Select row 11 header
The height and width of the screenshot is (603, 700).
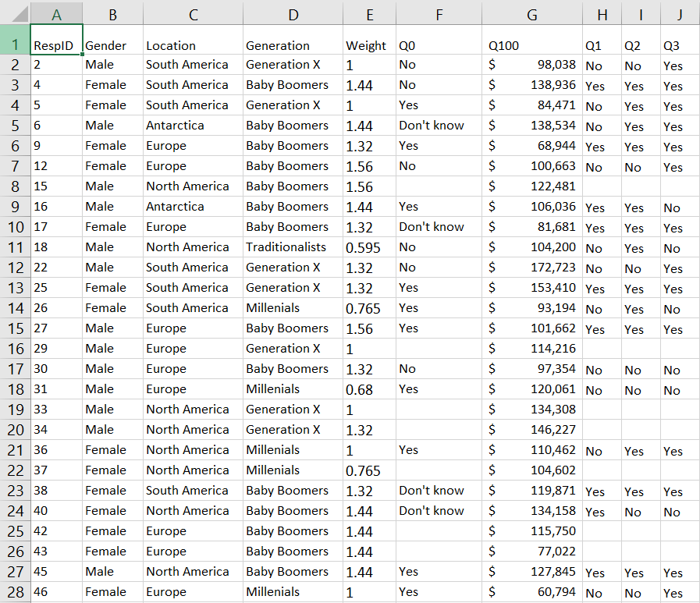coord(15,247)
